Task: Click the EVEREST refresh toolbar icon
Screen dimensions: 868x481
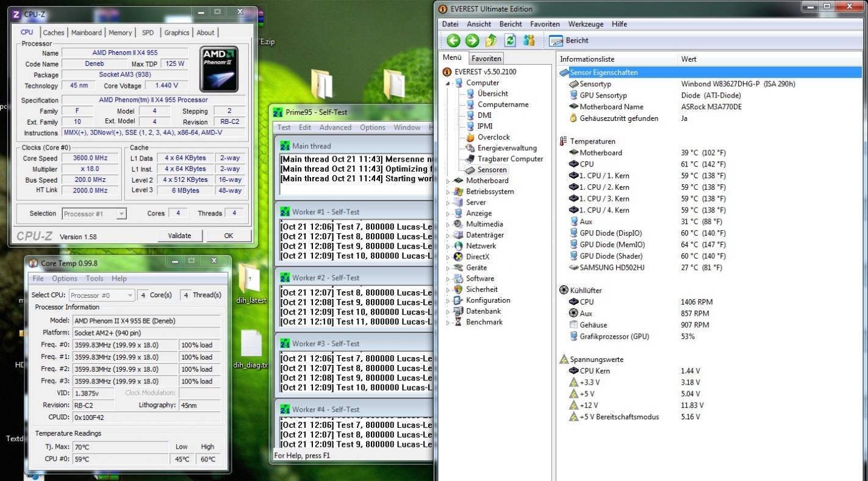Action: pos(510,40)
